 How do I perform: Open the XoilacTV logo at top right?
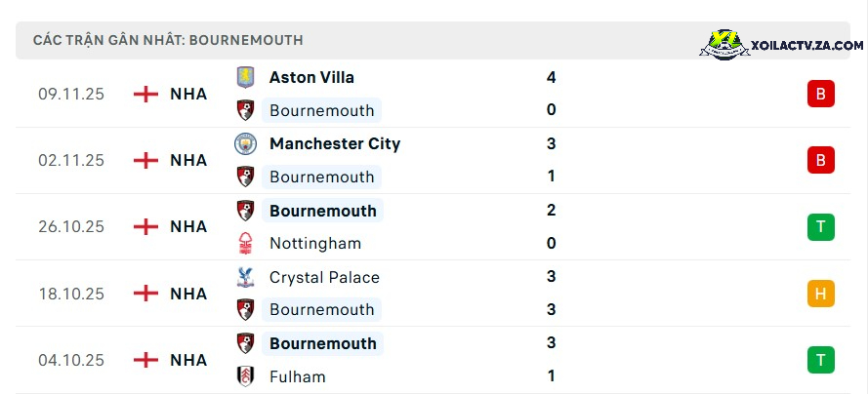coord(781,45)
